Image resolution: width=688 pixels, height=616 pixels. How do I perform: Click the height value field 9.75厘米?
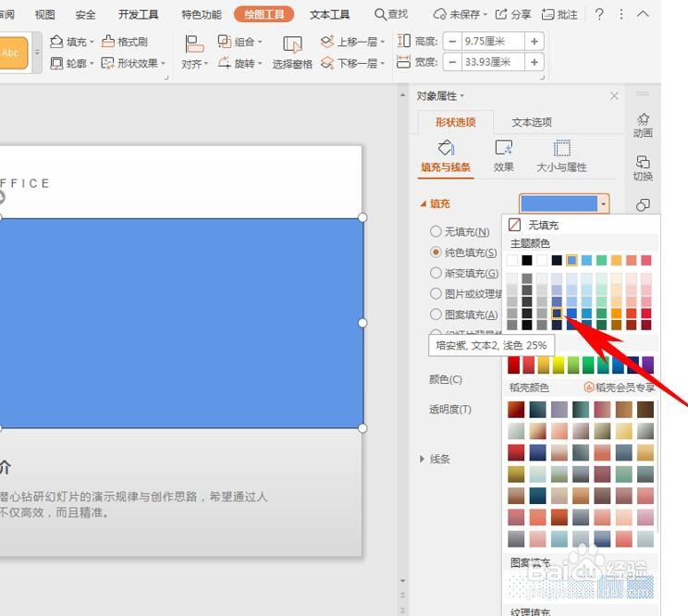click(493, 42)
